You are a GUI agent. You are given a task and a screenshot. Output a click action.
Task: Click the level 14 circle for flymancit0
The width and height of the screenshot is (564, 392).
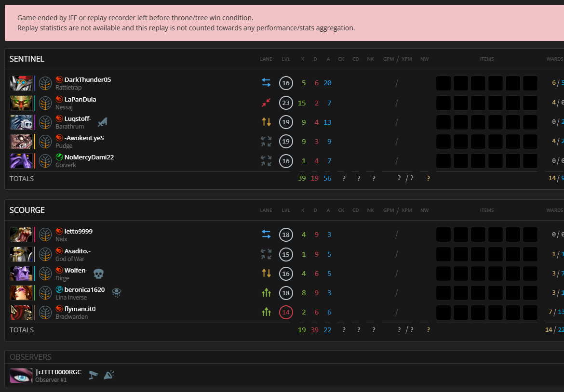(x=286, y=312)
